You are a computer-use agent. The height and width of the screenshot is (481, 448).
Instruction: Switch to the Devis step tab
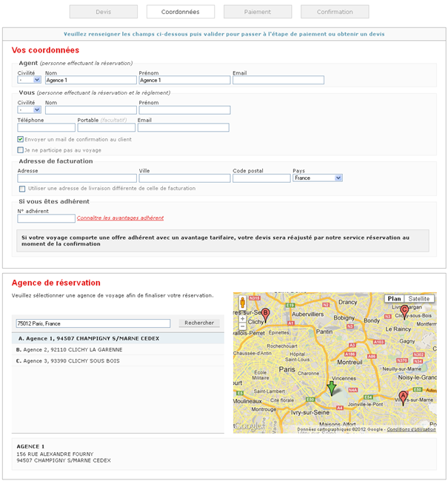click(x=104, y=12)
